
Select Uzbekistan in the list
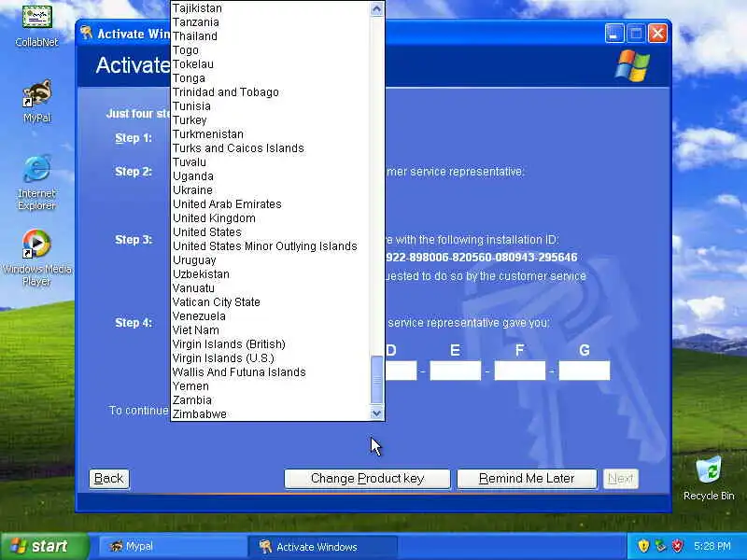(270, 274)
